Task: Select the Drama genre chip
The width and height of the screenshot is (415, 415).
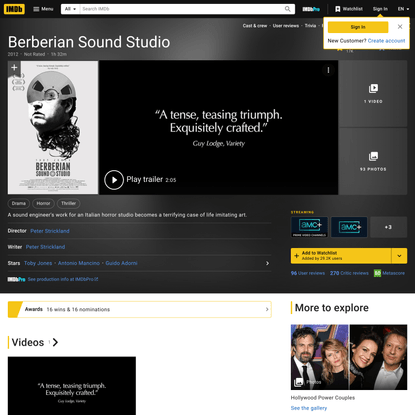Action: tap(19, 203)
